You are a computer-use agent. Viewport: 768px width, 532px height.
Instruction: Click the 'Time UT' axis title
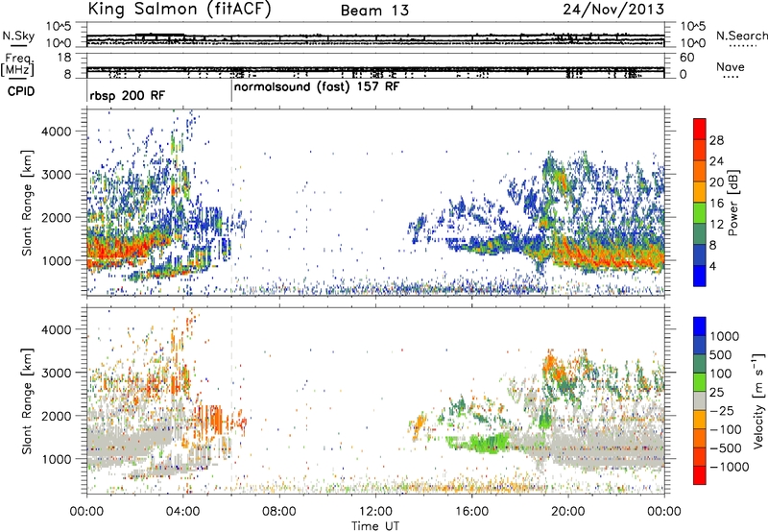pyautogui.click(x=375, y=526)
